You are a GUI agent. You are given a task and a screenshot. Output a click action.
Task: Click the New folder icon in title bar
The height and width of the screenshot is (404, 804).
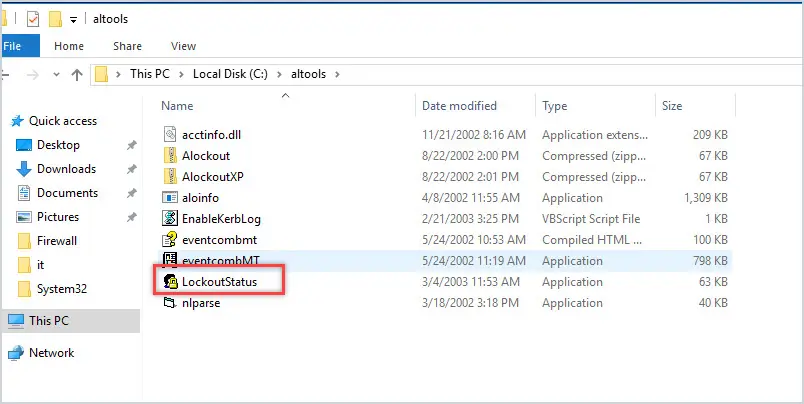[55, 19]
